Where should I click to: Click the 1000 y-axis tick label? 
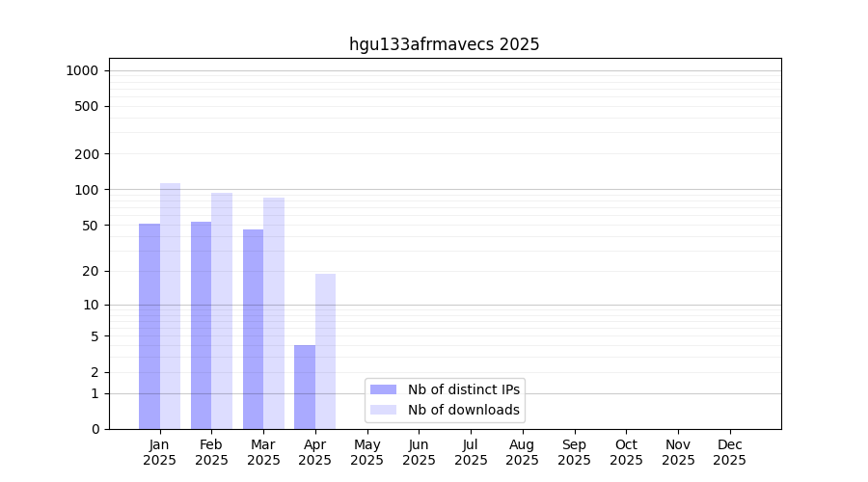[x=82, y=70]
